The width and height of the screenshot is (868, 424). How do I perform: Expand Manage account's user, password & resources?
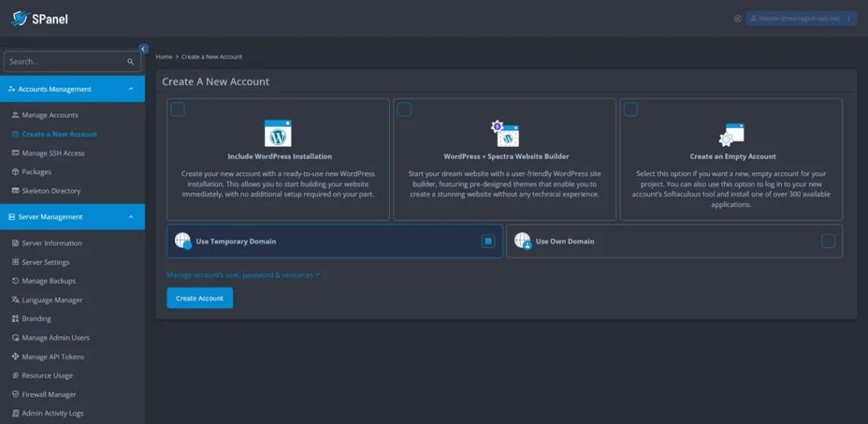(x=243, y=275)
